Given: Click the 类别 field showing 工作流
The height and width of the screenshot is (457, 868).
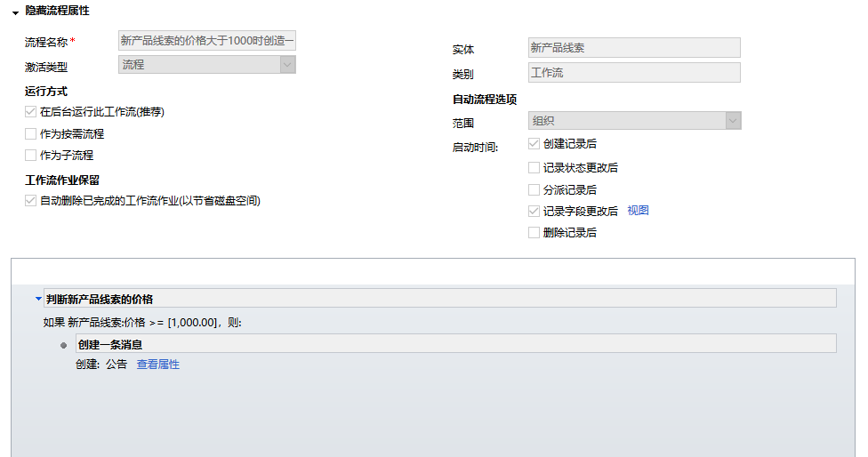Looking at the screenshot, I should [634, 73].
